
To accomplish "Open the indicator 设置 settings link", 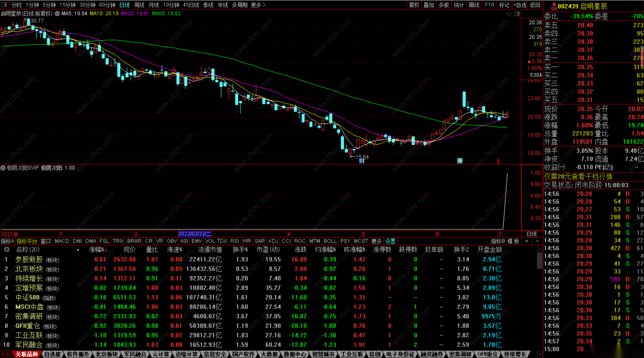I will [390, 241].
